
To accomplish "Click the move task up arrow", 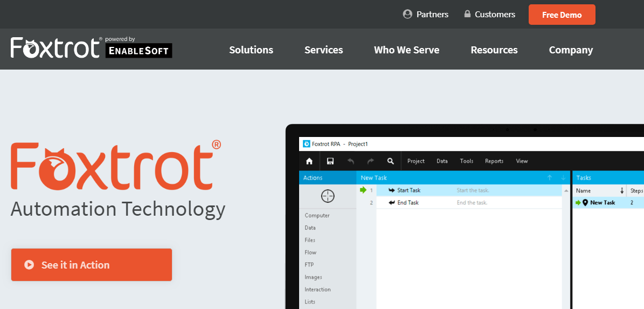I will [x=550, y=177].
